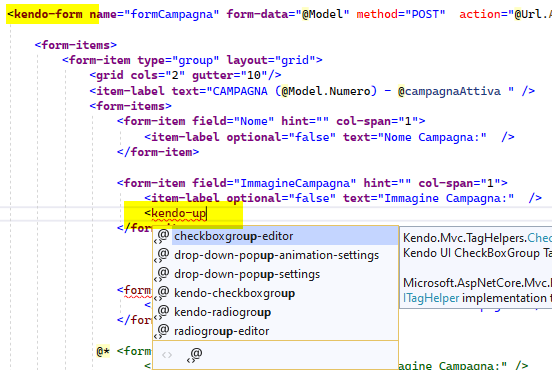Click the field="ImmagineCampagna" attribute

click(x=274, y=183)
